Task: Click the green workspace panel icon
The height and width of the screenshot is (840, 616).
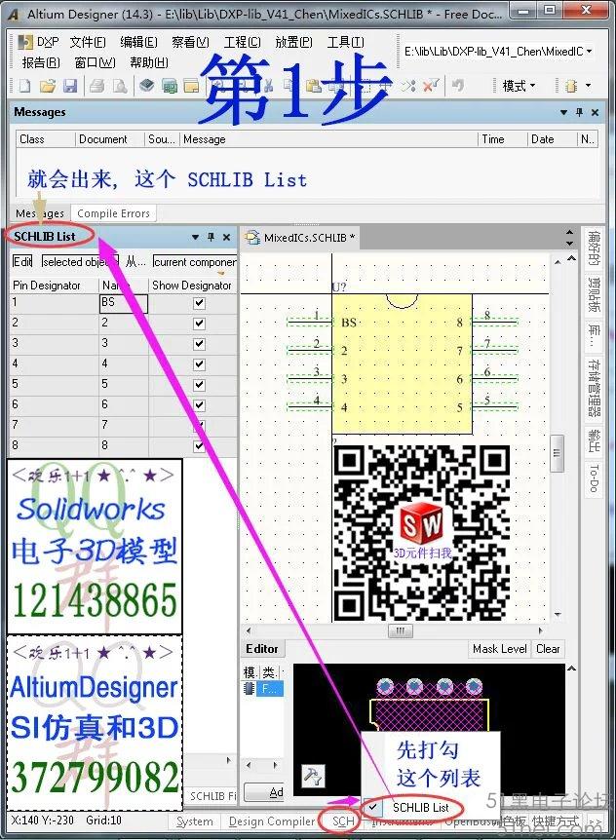Action: tap(170, 86)
